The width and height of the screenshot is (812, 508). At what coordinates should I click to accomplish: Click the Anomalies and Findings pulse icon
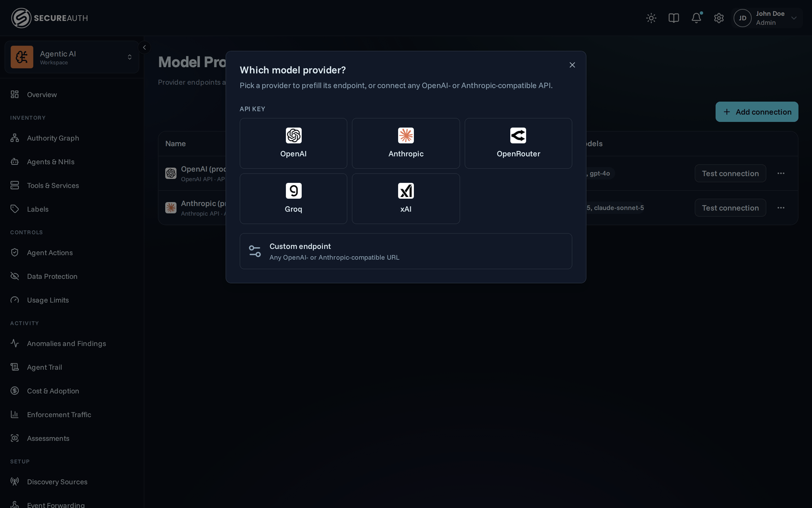click(x=15, y=343)
